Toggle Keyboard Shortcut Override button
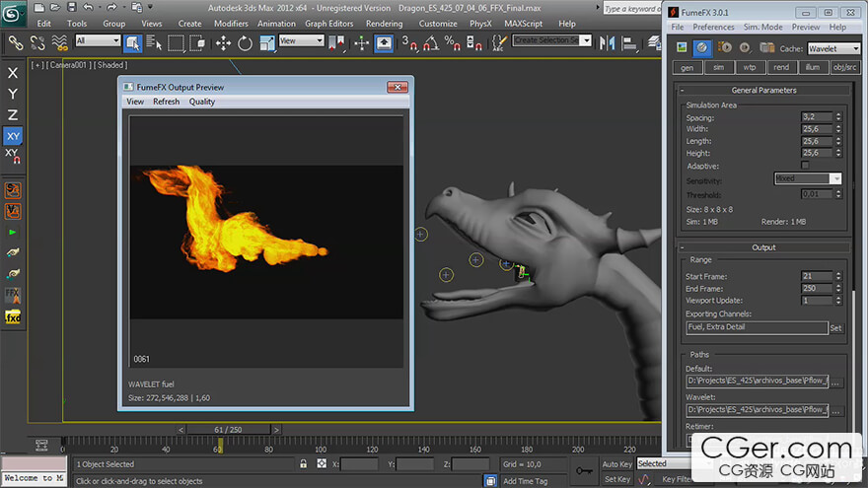This screenshot has width=868, height=488. point(384,42)
